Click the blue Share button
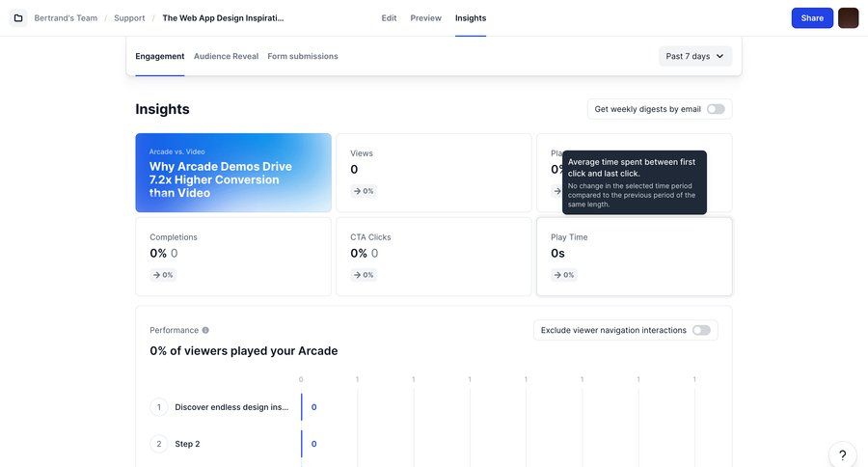Image resolution: width=868 pixels, height=467 pixels. (x=812, y=17)
